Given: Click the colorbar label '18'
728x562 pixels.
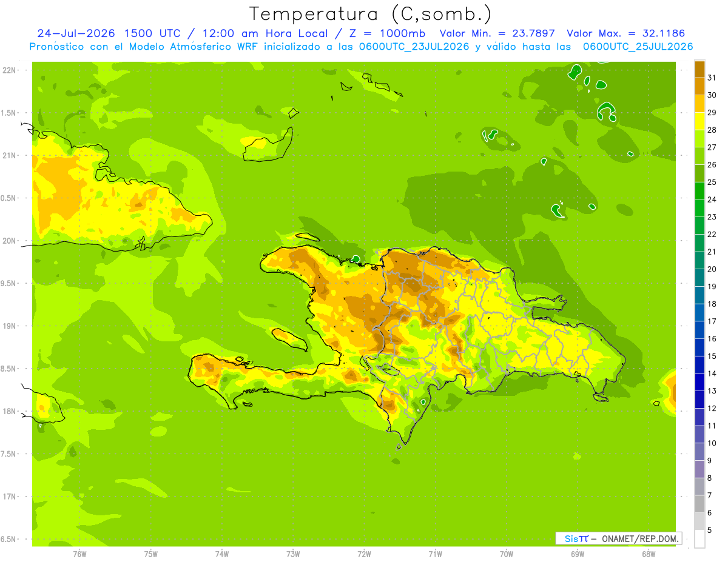Looking at the screenshot, I should click(x=712, y=304).
